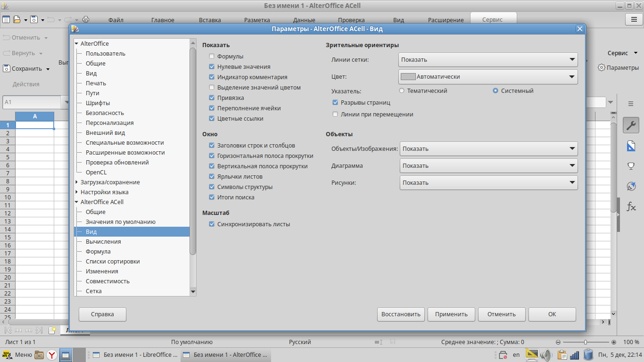Click the sidebar settings hamburger icon

631,104
